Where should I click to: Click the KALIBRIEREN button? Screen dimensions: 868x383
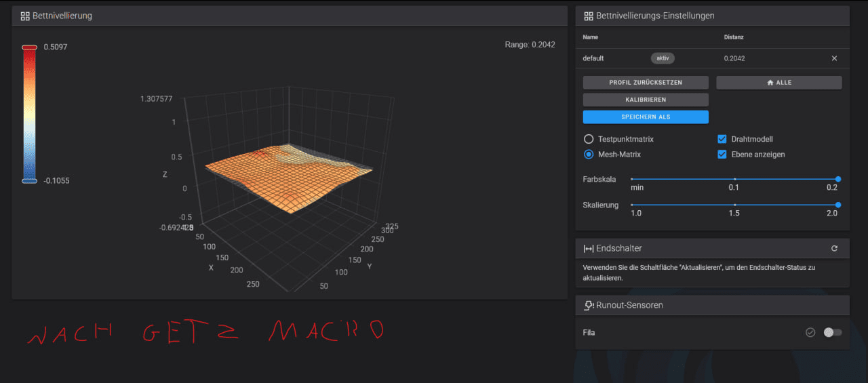(x=646, y=100)
